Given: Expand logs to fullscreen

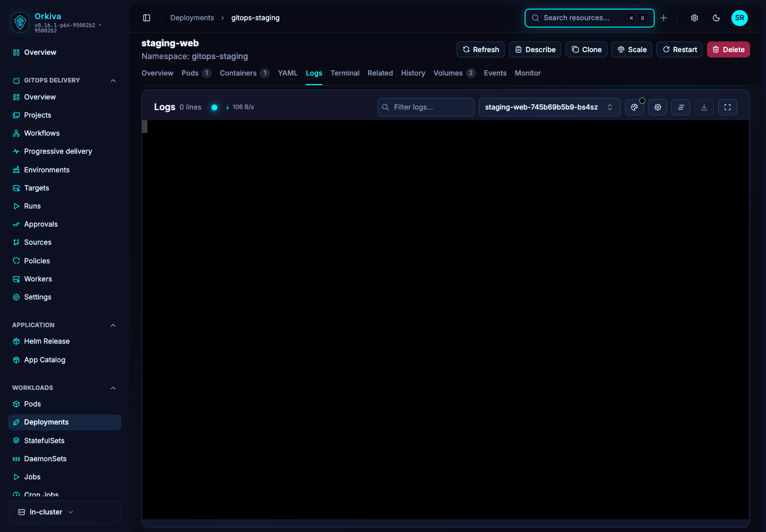Looking at the screenshot, I should [728, 107].
